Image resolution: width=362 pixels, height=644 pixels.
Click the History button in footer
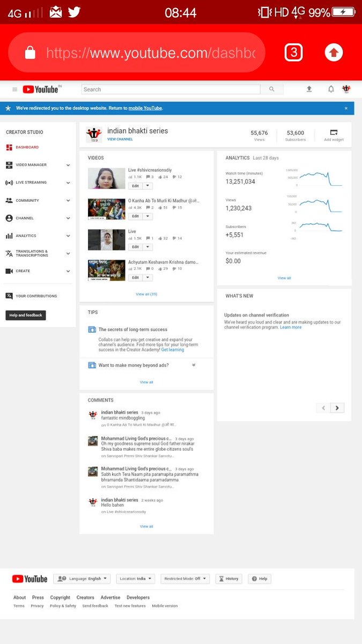[229, 579]
